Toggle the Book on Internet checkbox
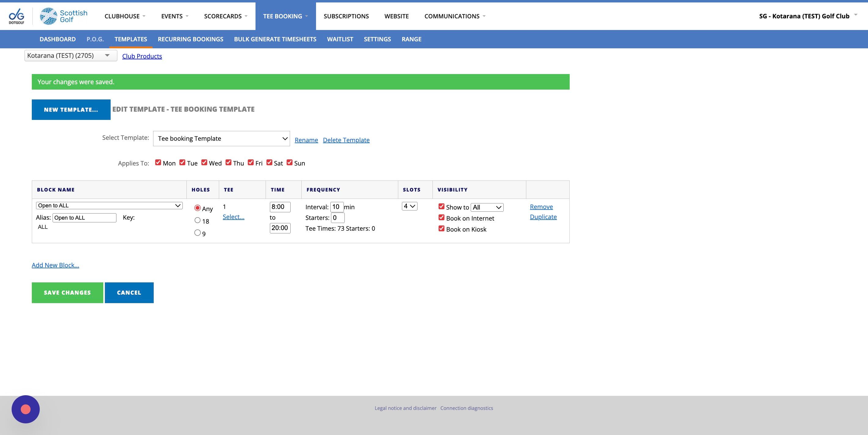The width and height of the screenshot is (868, 435). (441, 217)
